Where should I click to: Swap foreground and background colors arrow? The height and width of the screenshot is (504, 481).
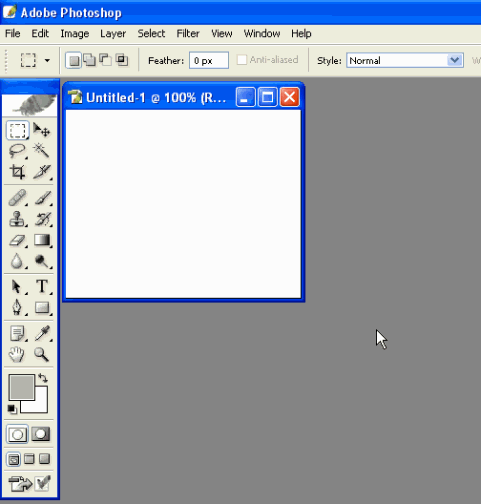pos(43,378)
